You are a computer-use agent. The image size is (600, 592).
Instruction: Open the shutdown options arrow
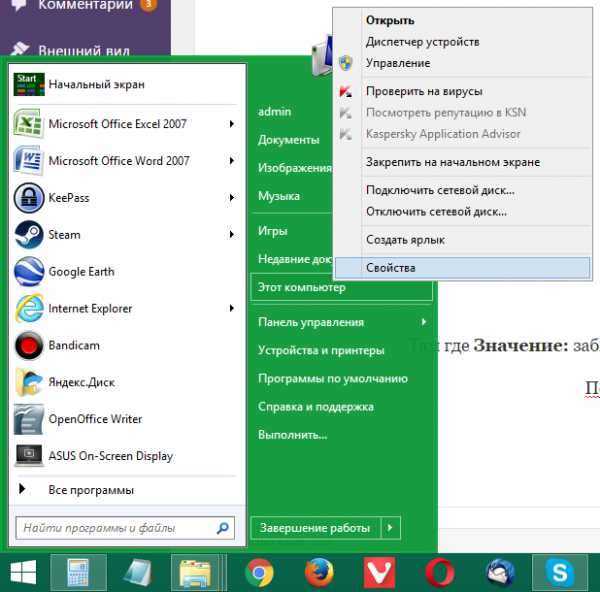coord(390,528)
